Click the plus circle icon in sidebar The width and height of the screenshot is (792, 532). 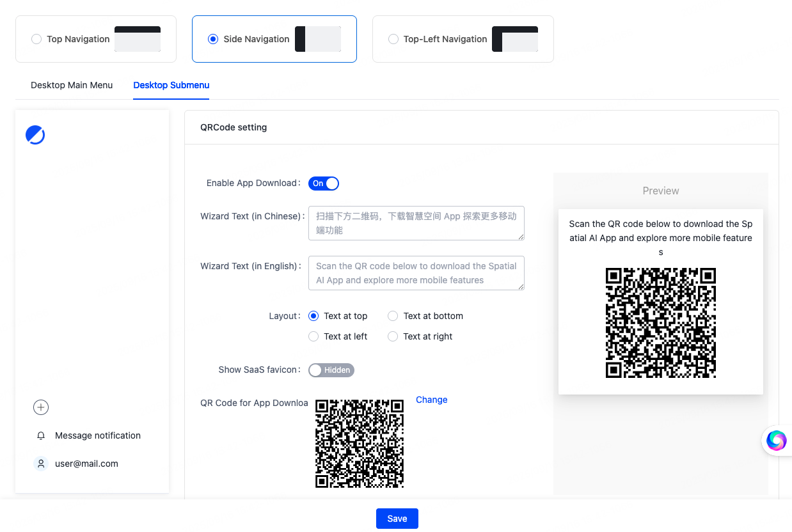[x=41, y=407]
